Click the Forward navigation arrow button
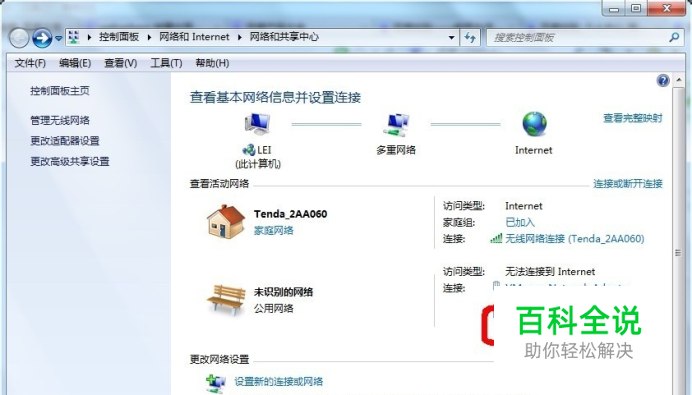The width and height of the screenshot is (692, 395). click(x=42, y=38)
